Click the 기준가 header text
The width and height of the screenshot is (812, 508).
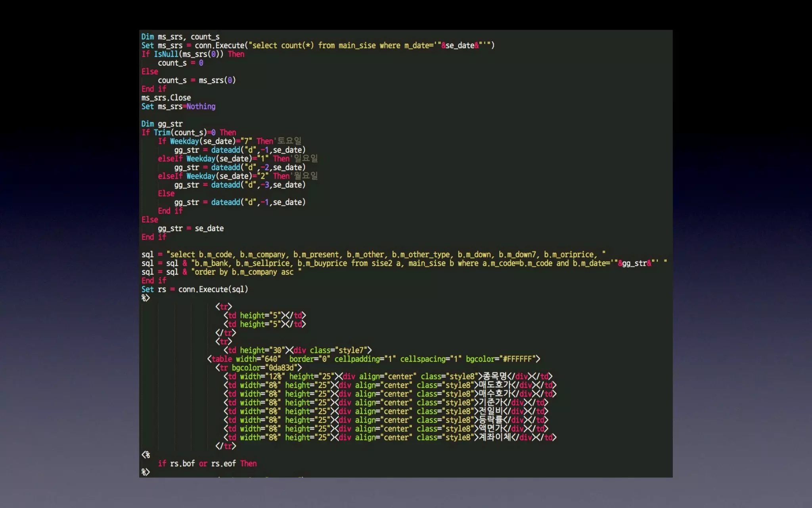(x=490, y=402)
